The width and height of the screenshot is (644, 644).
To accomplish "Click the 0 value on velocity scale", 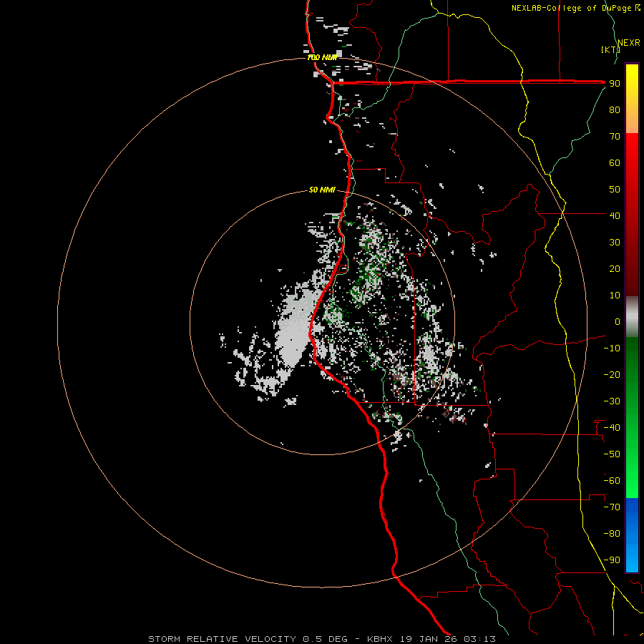I will [618, 321].
